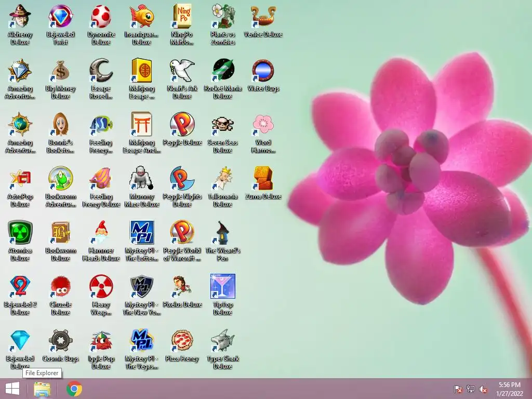532x399 pixels.
Task: Select Amazing Adventures diamond compass icon
Action: tap(20, 71)
